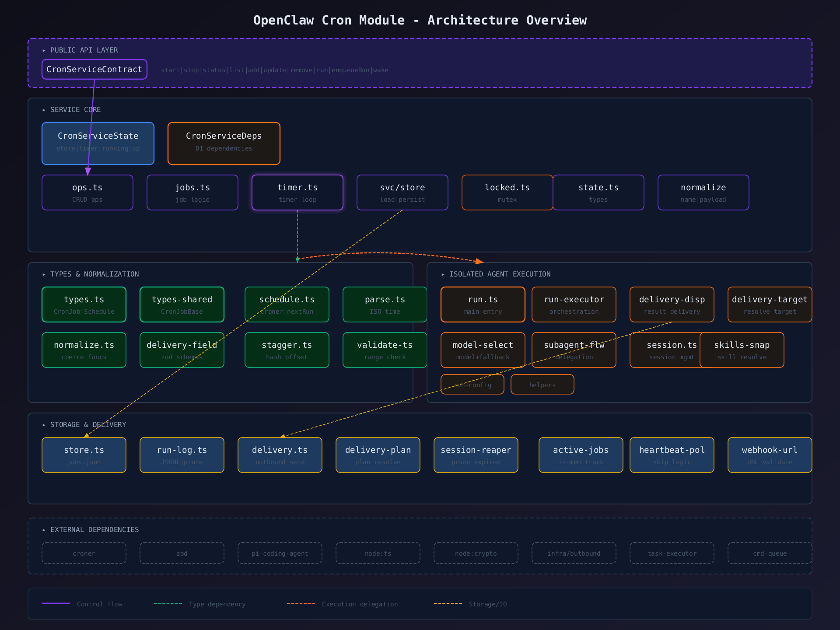
Task: Click the subagent-flw delegation box
Action: click(x=574, y=350)
